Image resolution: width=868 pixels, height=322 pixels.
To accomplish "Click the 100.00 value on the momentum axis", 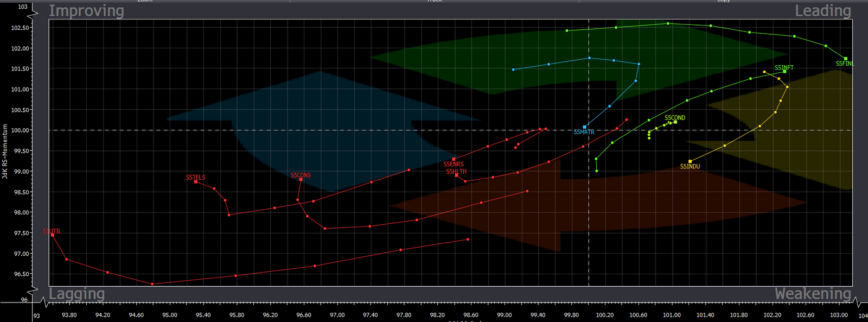I will pos(21,130).
